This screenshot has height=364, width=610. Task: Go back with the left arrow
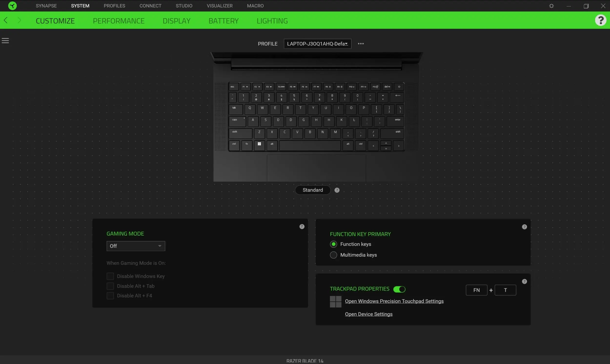(6, 20)
